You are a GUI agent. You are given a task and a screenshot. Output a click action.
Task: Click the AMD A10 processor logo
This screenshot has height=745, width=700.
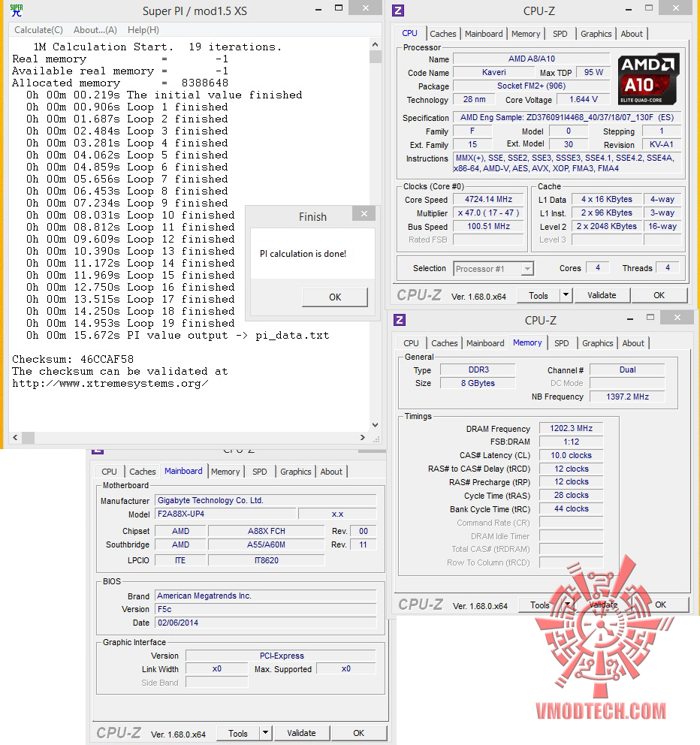coord(649,79)
